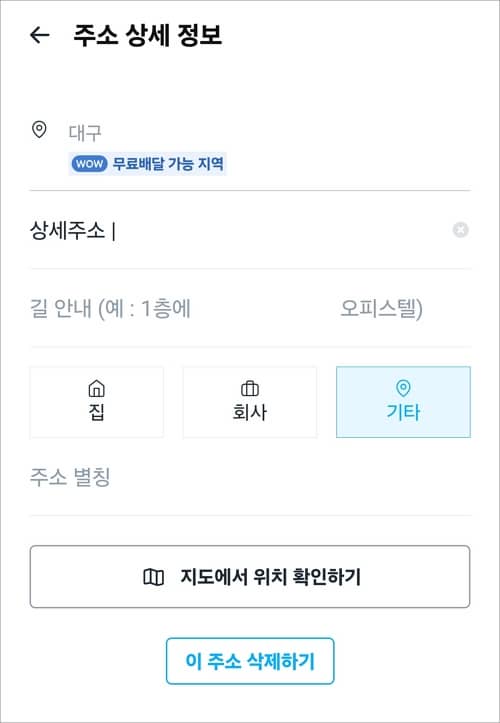This screenshot has height=723, width=500.
Task: Select 집 as address type
Action: (96, 402)
